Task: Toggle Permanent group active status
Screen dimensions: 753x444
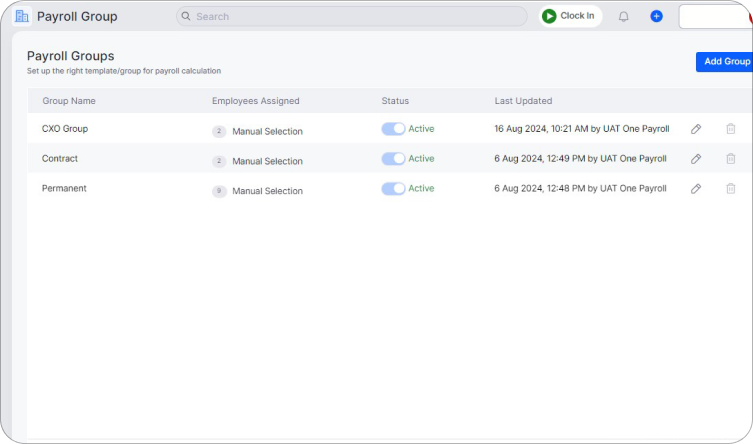Action: pyautogui.click(x=393, y=189)
